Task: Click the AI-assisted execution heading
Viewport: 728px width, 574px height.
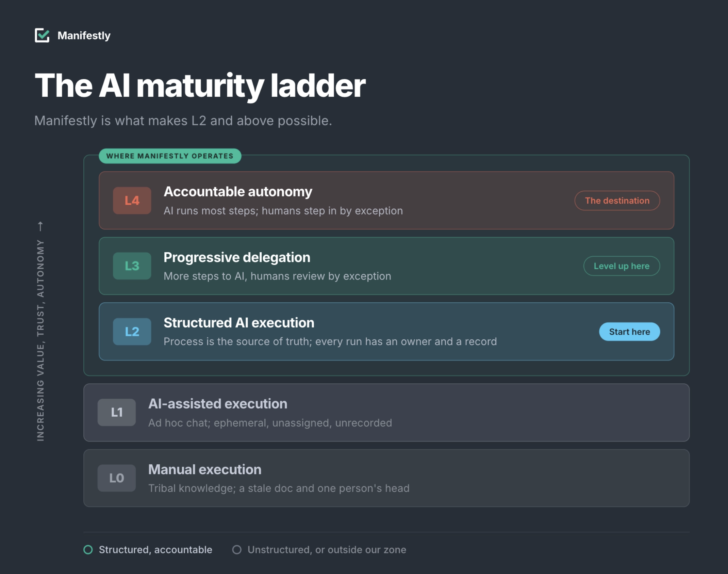Action: coord(218,404)
